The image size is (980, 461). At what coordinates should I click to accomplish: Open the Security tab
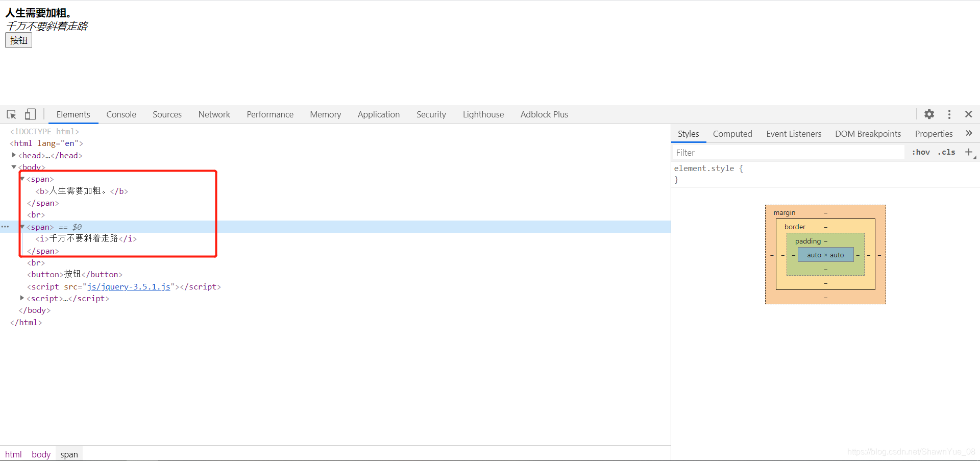[x=431, y=114]
